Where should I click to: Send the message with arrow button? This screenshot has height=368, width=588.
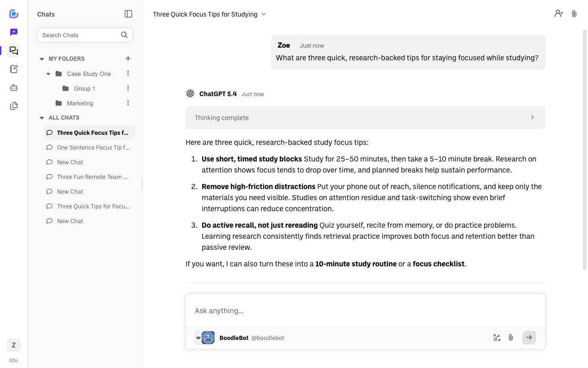[x=529, y=338]
